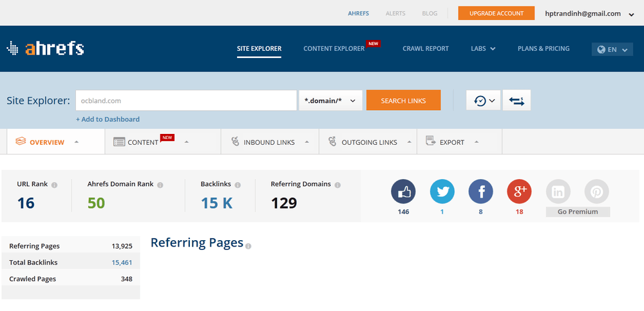Expand the Inbound Links tab arrow
This screenshot has width=644, height=311.
(307, 142)
